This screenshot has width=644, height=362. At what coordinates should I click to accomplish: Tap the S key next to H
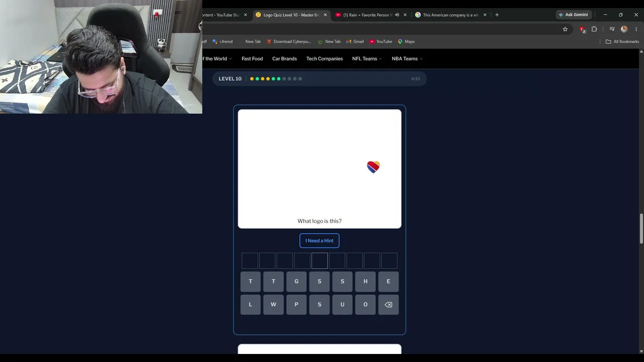click(x=342, y=282)
